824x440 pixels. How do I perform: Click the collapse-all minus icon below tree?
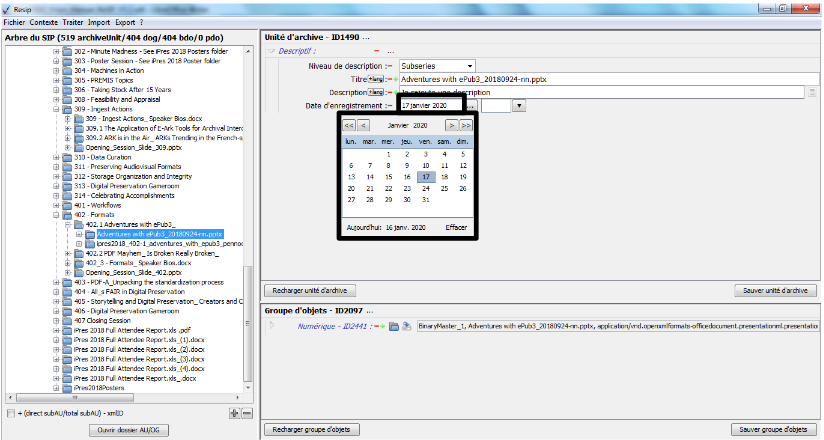pos(246,413)
